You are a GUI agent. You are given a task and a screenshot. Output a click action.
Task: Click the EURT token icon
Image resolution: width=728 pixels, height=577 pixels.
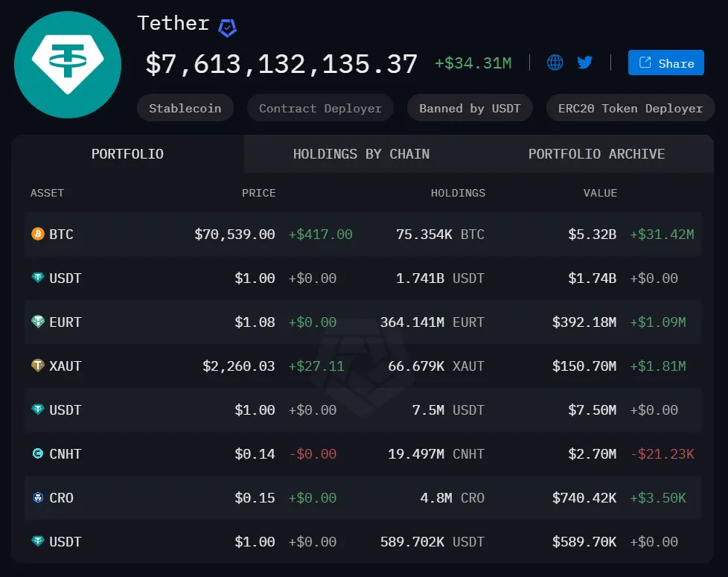point(38,322)
